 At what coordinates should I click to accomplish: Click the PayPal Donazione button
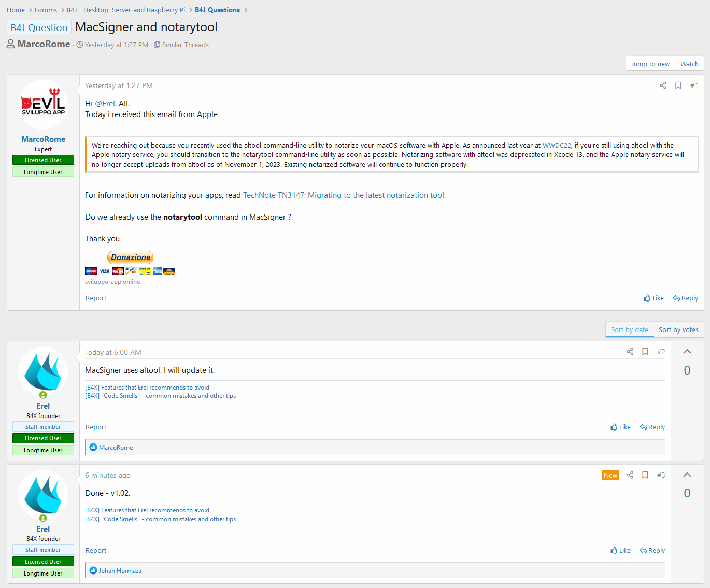130,257
